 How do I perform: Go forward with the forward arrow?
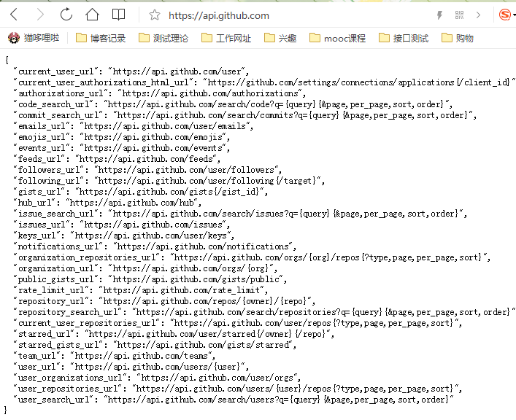[x=40, y=15]
